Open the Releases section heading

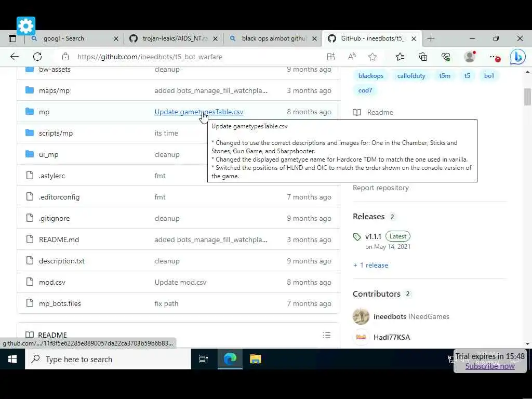point(369,217)
